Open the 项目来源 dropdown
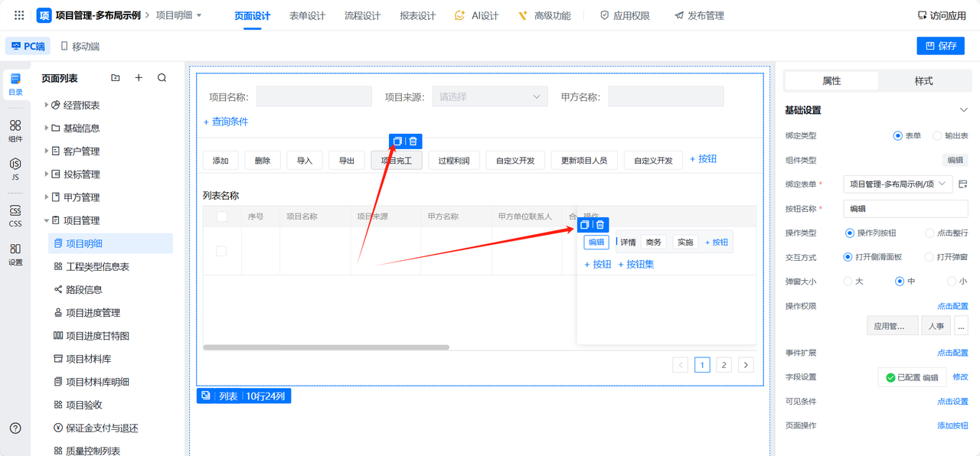This screenshot has width=980, height=456. 489,97
